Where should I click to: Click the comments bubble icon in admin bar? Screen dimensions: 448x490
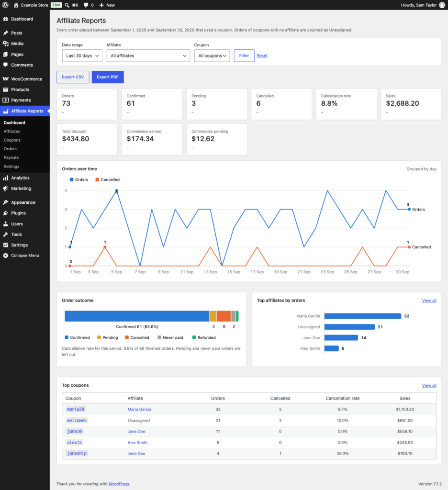tap(86, 5)
